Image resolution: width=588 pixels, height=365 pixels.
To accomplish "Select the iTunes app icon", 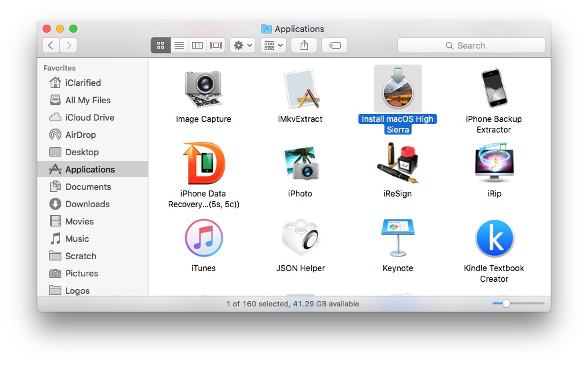I will click(x=203, y=238).
